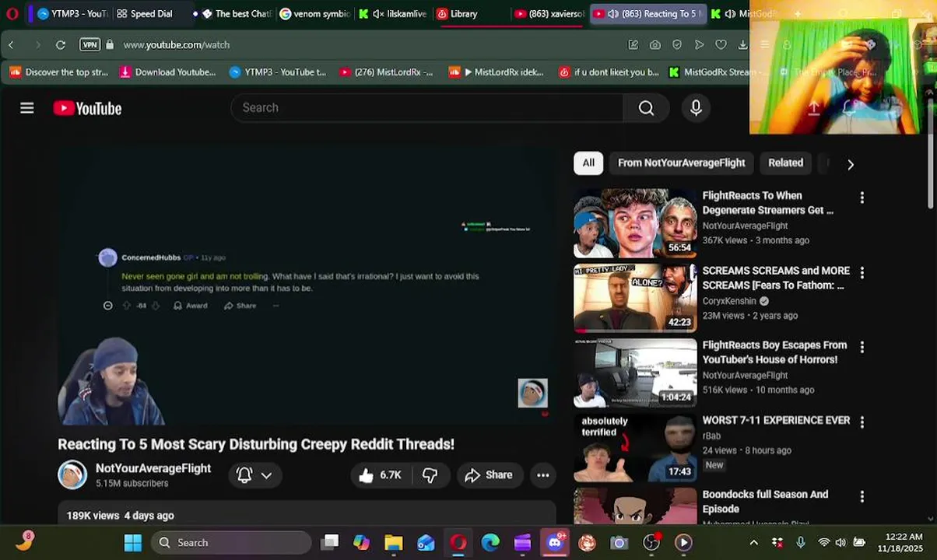Image resolution: width=937 pixels, height=560 pixels.
Task: Select the All filter chip
Action: tap(588, 163)
